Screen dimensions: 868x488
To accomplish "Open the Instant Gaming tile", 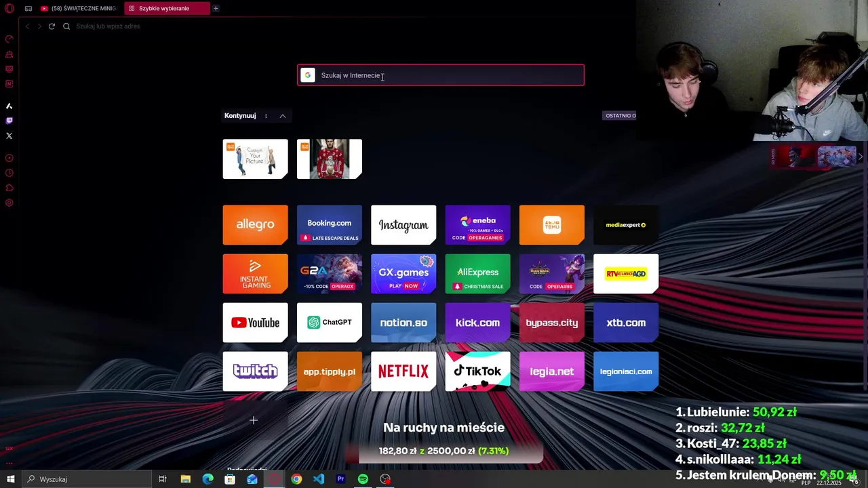I will pos(255,274).
